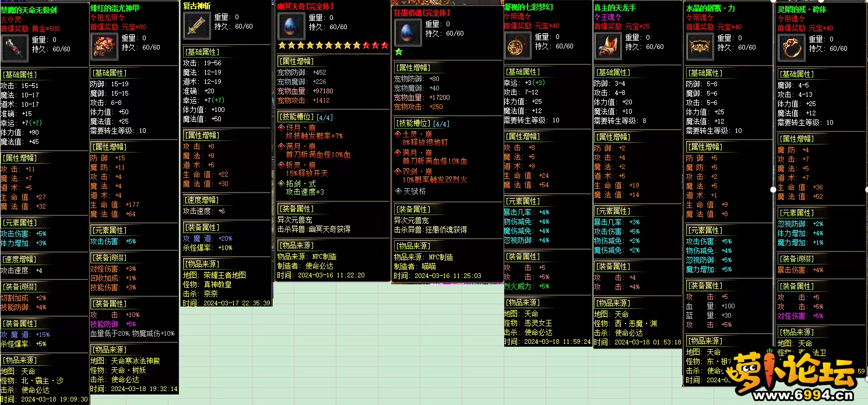Click the red diamond beside 伢月·崩 skill
868x405 pixels.
coord(282,127)
